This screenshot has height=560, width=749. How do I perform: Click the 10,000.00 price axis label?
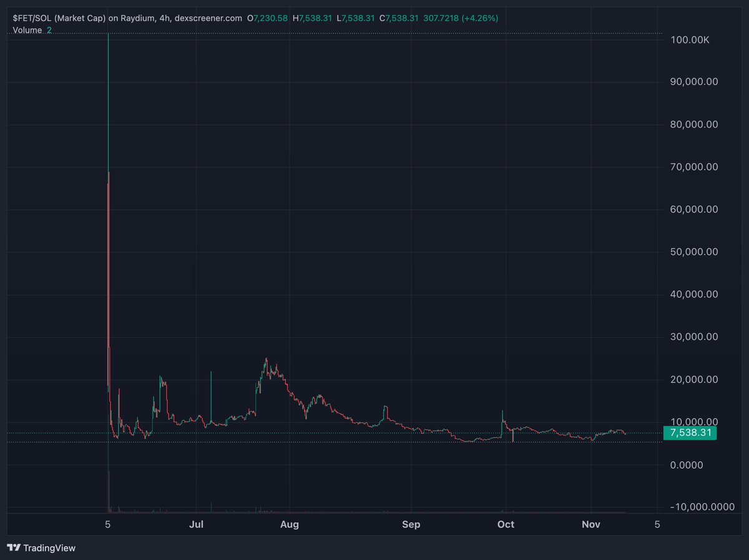(693, 421)
